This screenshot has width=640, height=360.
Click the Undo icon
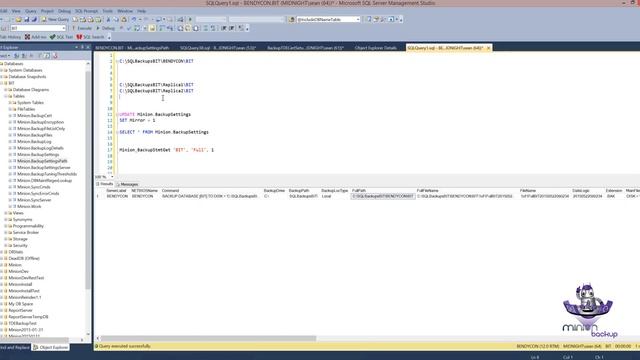[x=133, y=19]
